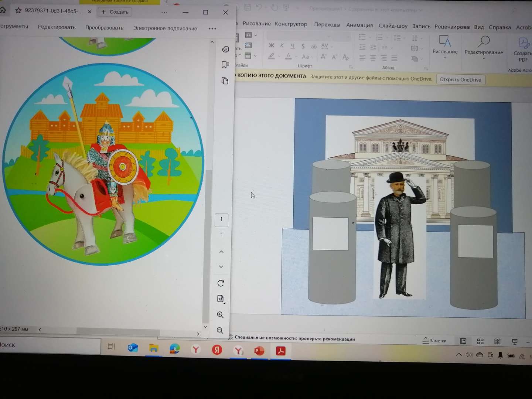
Task: Toggle underline (Ч) formatting
Action: click(292, 46)
